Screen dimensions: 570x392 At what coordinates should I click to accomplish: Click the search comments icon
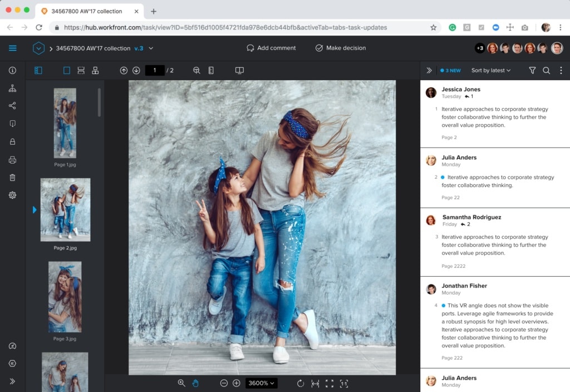tap(547, 70)
